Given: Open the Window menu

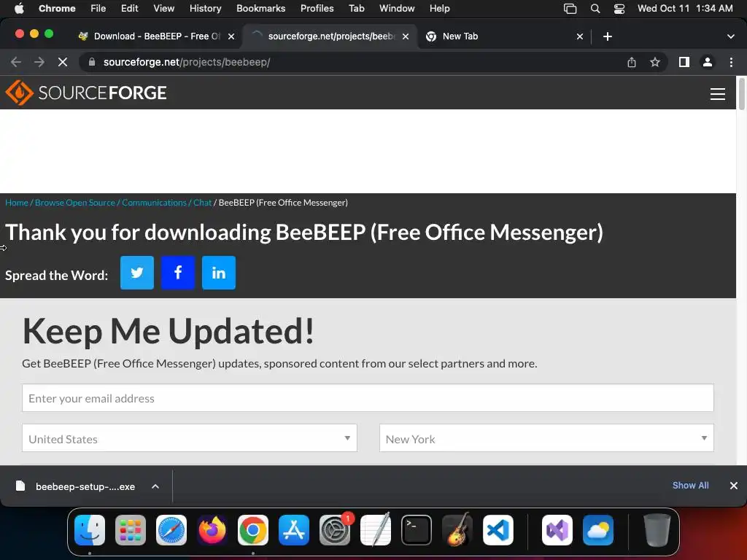Looking at the screenshot, I should click(397, 9).
